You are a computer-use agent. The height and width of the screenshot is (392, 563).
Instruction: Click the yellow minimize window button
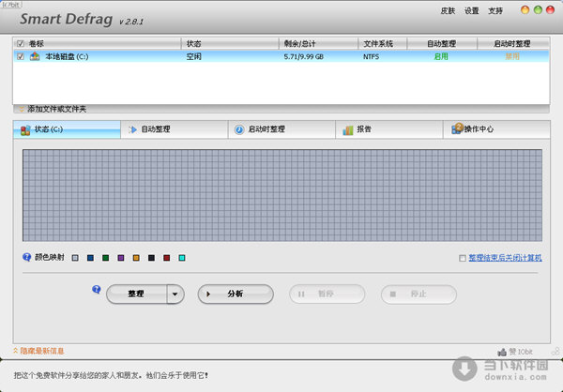[525, 10]
